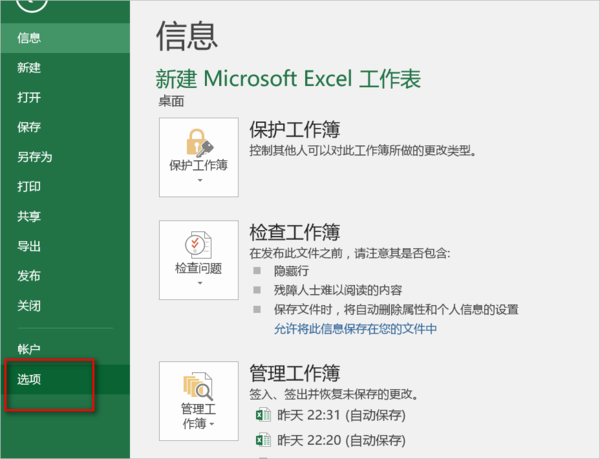Open the 昨天 22:20 autosaved version
600x459 pixels.
[x=331, y=440]
